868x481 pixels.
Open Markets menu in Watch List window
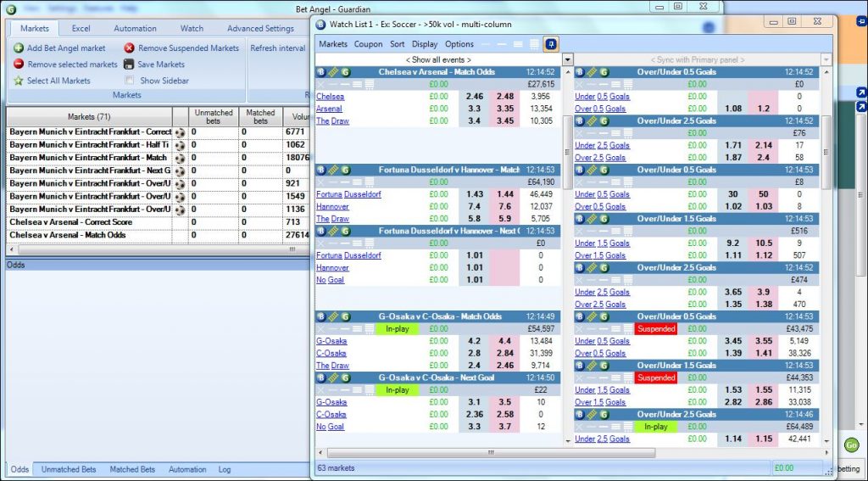point(333,44)
